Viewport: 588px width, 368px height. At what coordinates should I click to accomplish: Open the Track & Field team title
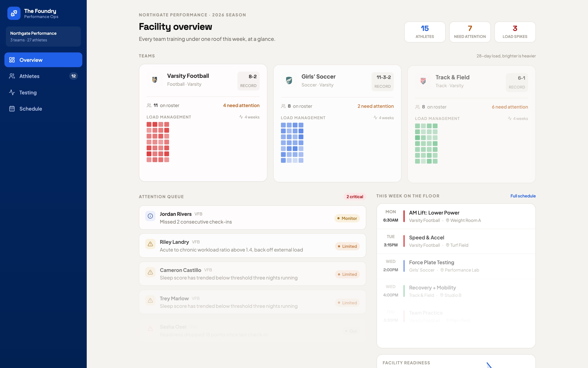(452, 77)
